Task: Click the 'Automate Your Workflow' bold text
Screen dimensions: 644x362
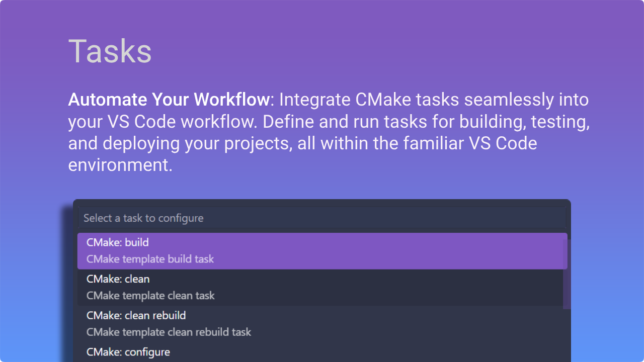Action: click(x=168, y=99)
